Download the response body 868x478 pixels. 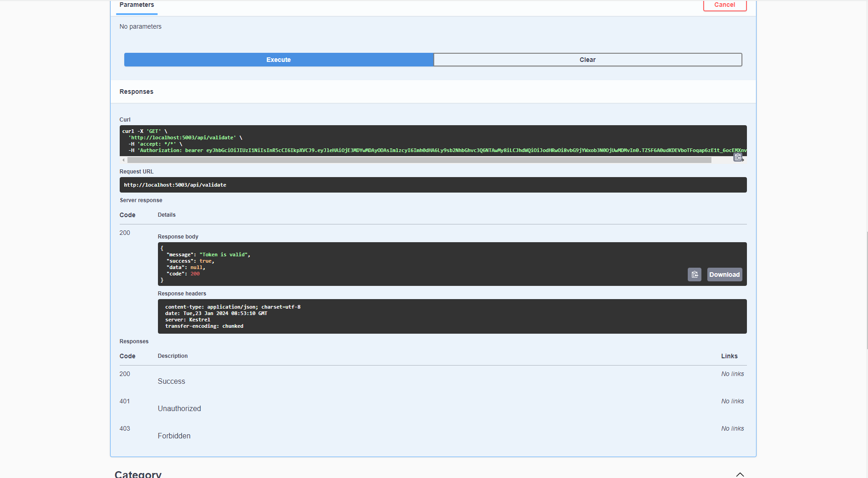(724, 275)
